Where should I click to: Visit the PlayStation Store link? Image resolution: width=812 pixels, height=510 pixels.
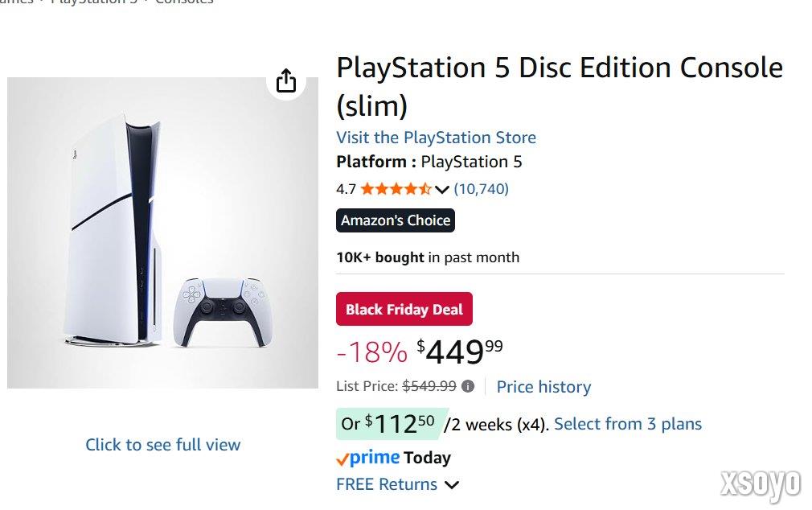click(x=436, y=138)
